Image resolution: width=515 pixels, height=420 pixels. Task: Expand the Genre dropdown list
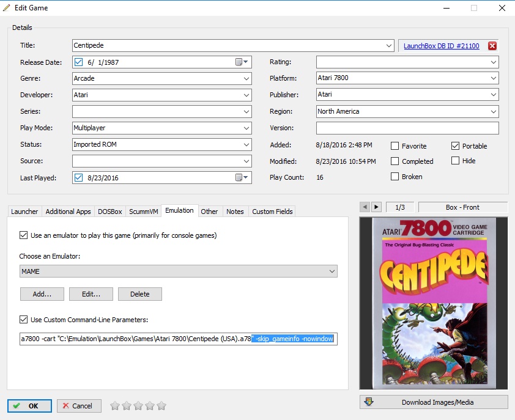(246, 79)
